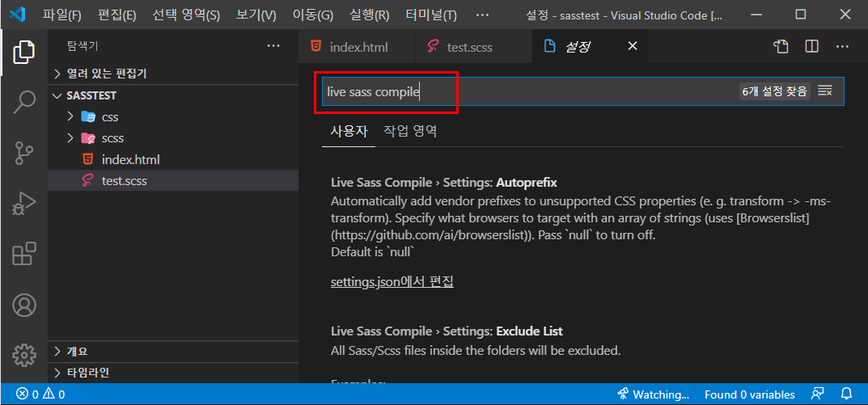Expand the 타임라인 section
This screenshot has width=868, height=405.
pos(173,372)
